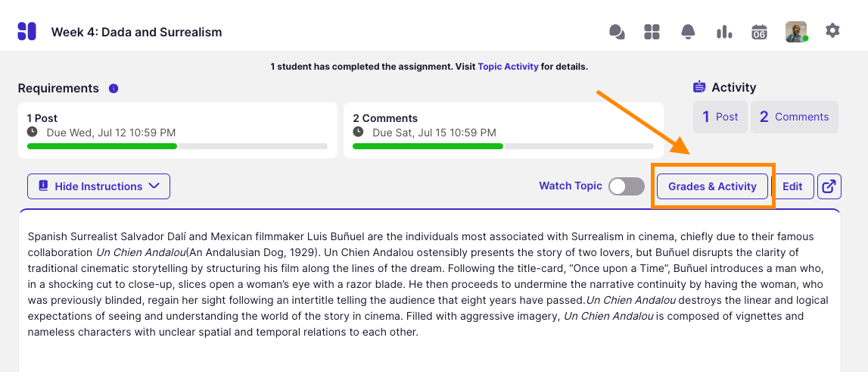The width and height of the screenshot is (868, 372).
Task: Click the 2 Comments progress bar
Action: click(x=503, y=145)
